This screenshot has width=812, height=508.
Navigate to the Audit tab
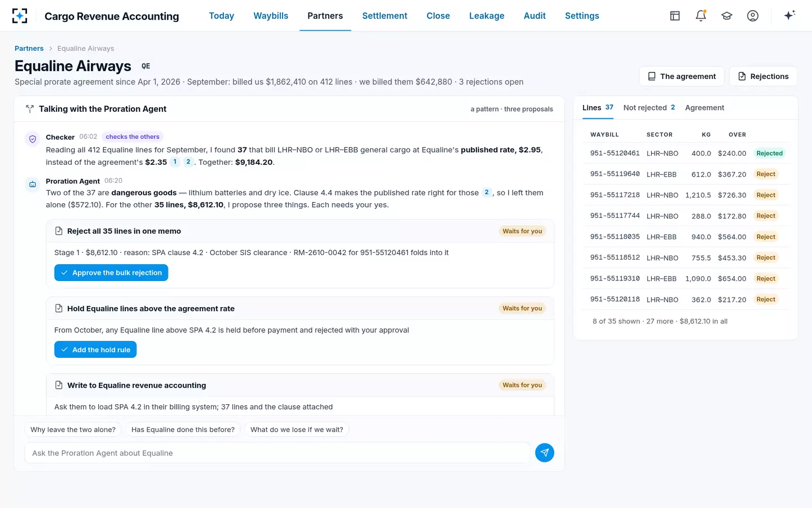[535, 16]
